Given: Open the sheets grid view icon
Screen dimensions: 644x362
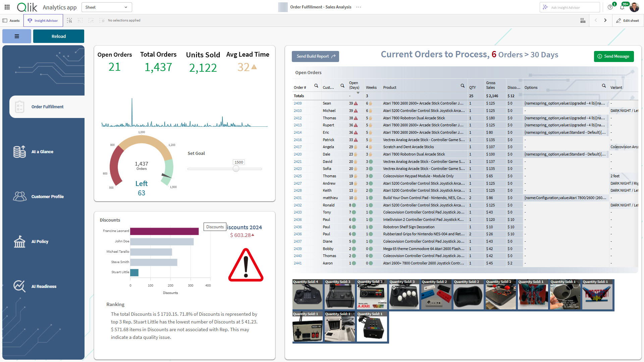Looking at the screenshot, I should (x=583, y=20).
